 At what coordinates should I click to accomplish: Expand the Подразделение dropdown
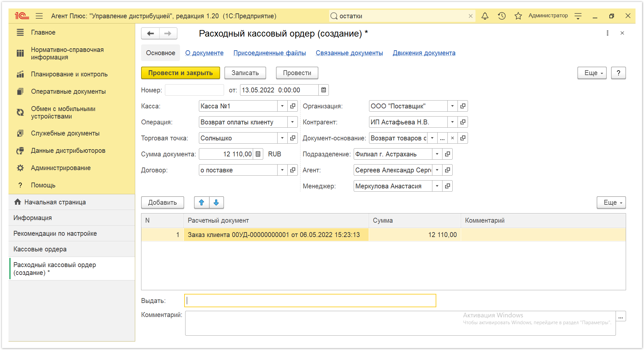[437, 154]
